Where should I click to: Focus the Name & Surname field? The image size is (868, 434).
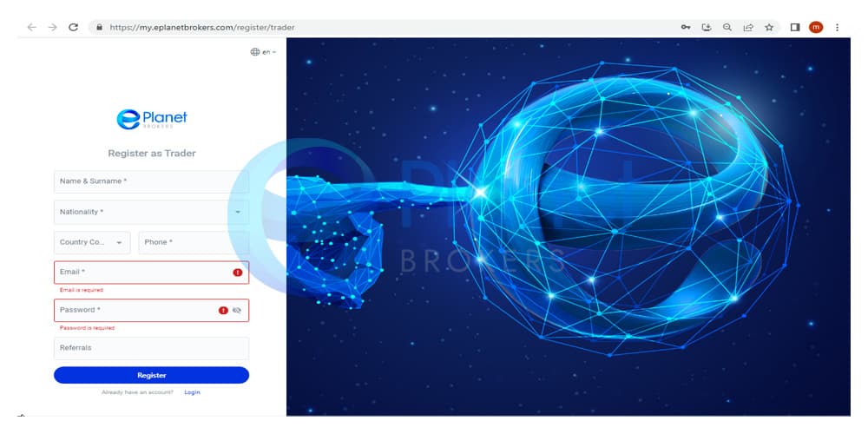[151, 181]
